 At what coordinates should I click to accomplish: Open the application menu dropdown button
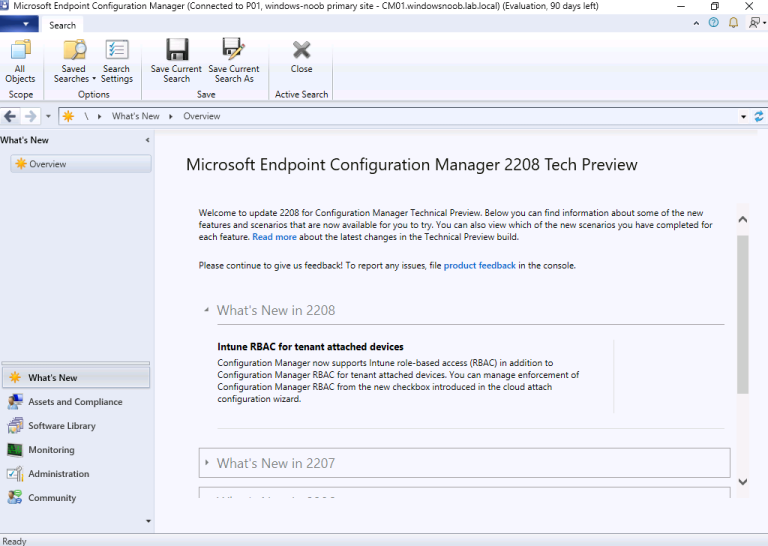[20, 24]
